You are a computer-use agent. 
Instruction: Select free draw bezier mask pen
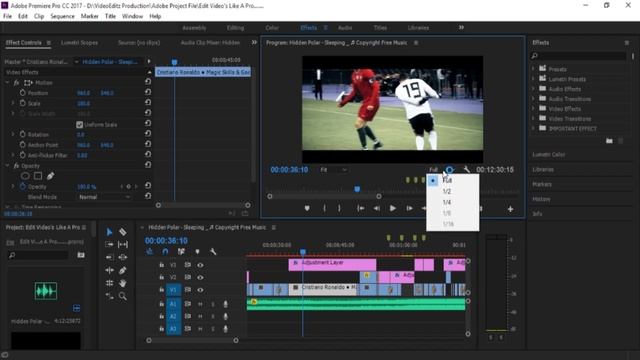[51, 176]
